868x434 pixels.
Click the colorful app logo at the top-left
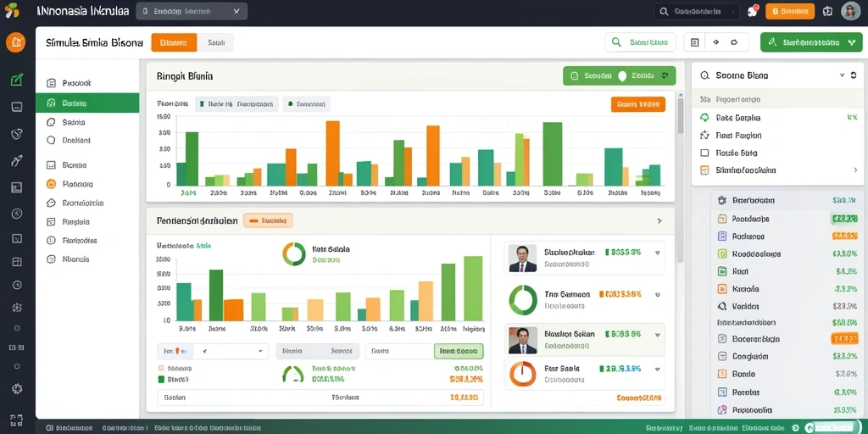point(11,10)
